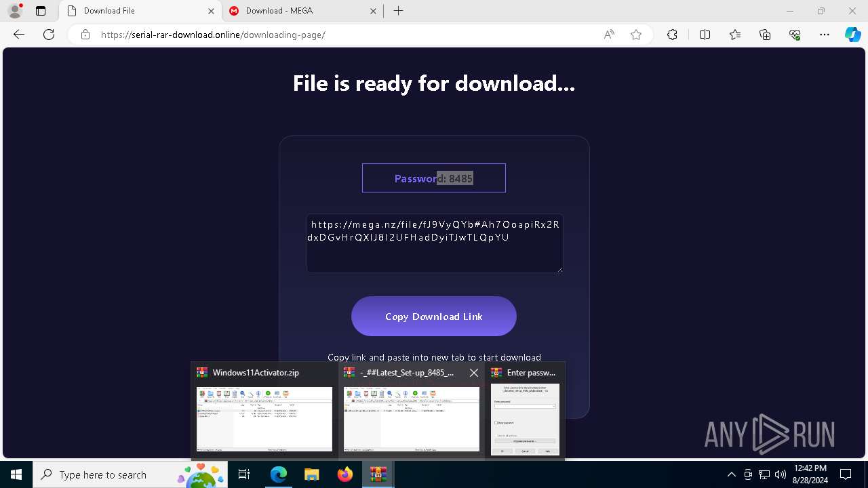Open Edge Settings and more menu
This screenshot has width=868, height=488.
pyautogui.click(x=825, y=35)
